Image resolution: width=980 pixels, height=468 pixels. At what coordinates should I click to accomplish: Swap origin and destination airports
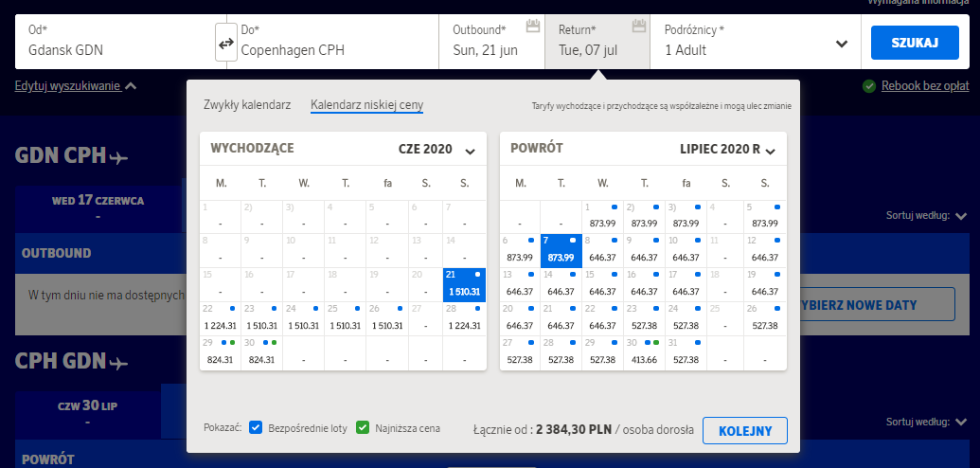[x=225, y=44]
